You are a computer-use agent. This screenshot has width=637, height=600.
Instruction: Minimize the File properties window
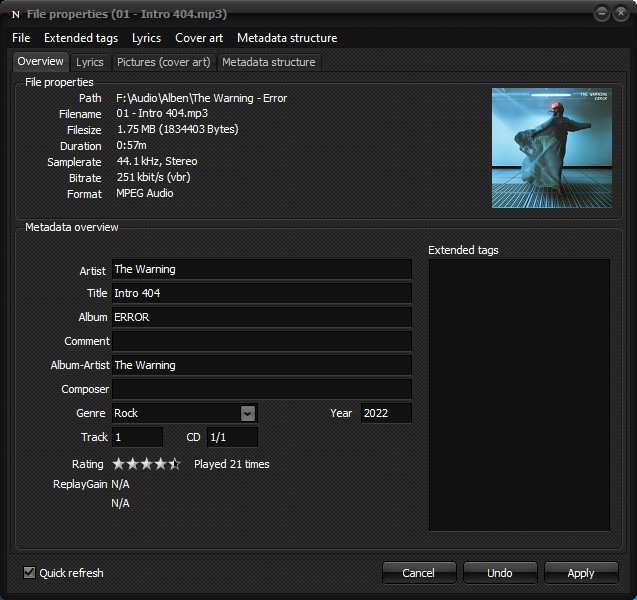coord(601,13)
